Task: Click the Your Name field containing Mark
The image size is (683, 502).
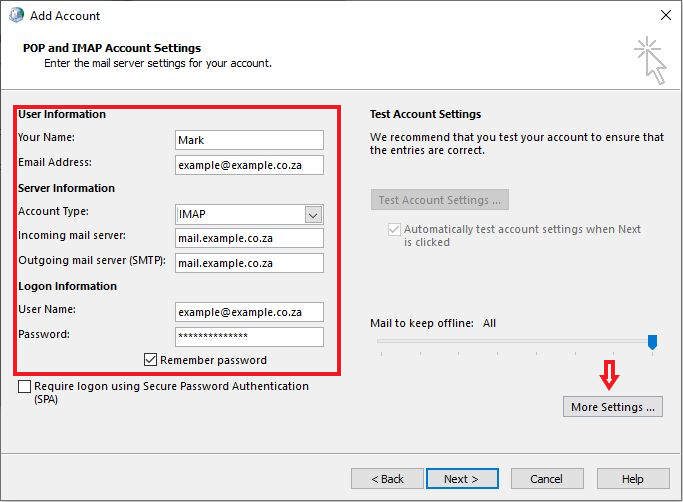Action: 249,140
